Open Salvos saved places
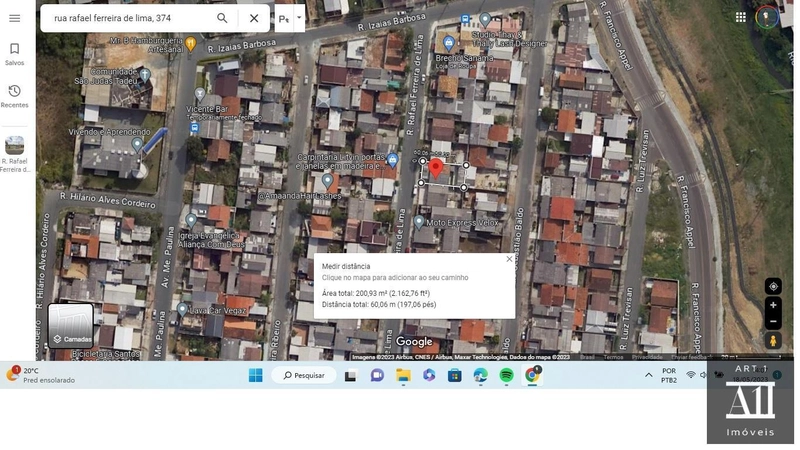 click(14, 54)
